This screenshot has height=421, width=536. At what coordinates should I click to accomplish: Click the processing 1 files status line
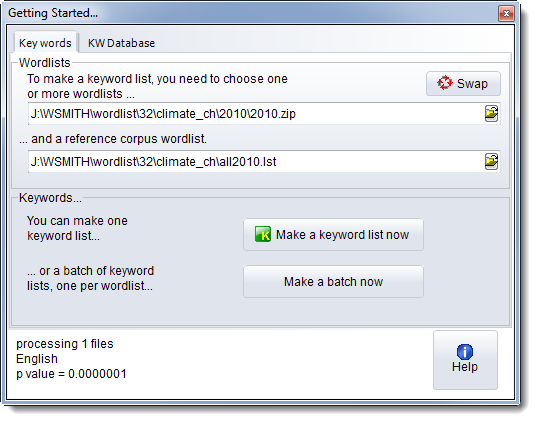pos(65,344)
